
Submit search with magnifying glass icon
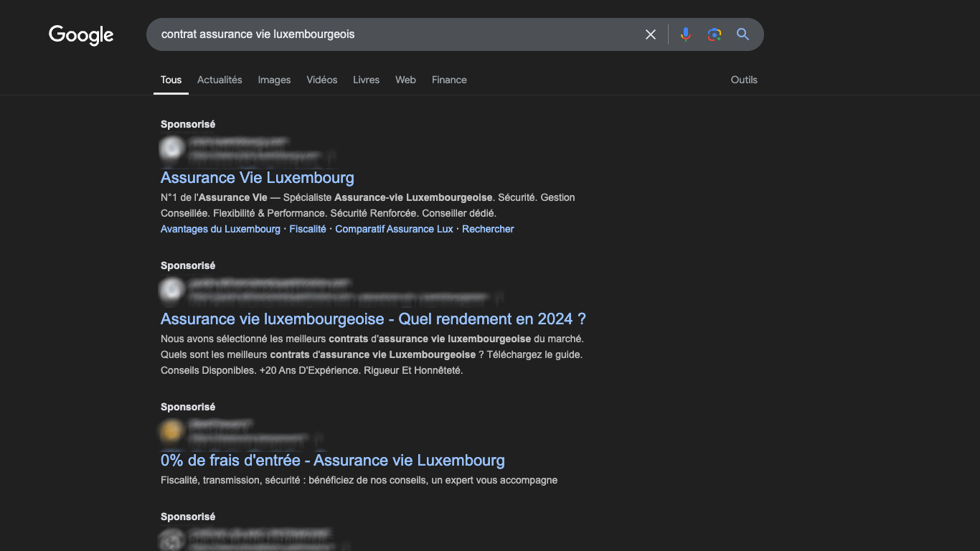[x=743, y=34]
